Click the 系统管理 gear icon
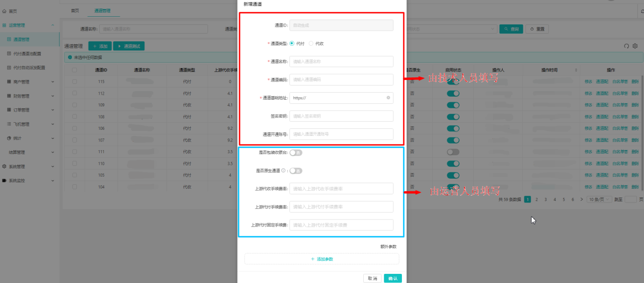644x283 pixels. coord(5,166)
